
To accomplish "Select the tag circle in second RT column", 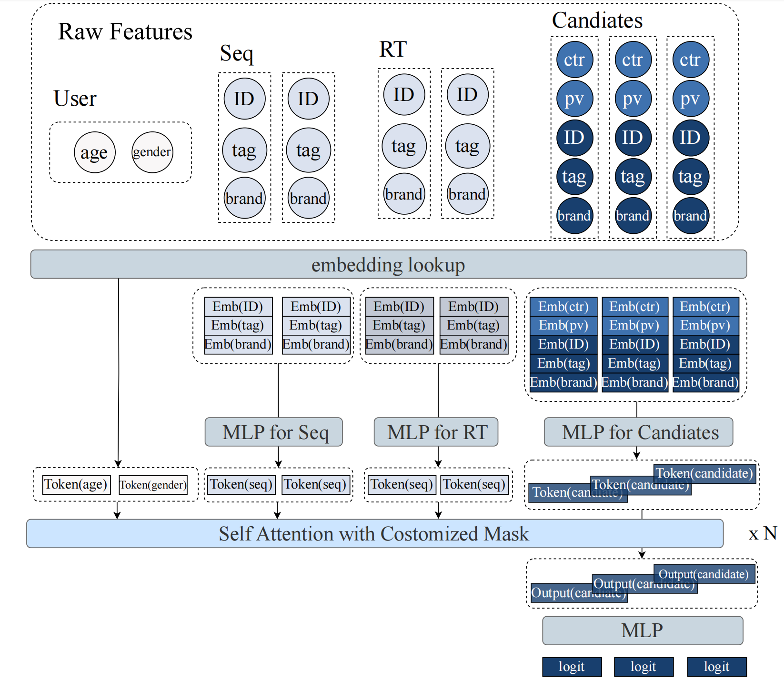I will tap(467, 146).
